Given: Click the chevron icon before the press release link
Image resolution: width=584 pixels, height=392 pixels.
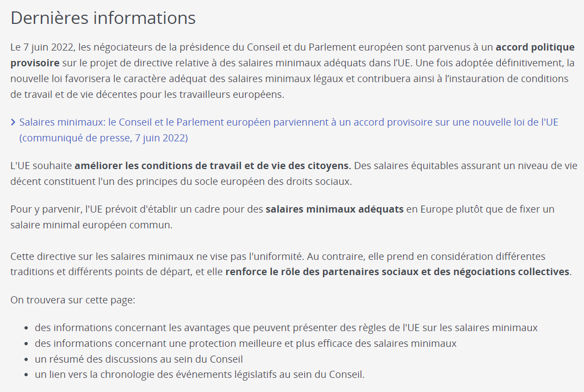Looking at the screenshot, I should 13,122.
